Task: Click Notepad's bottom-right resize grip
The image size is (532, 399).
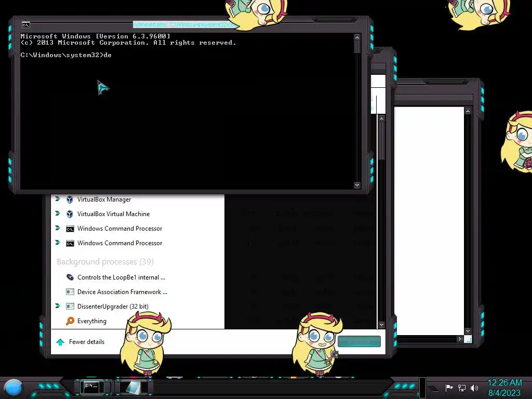Action: point(469,339)
